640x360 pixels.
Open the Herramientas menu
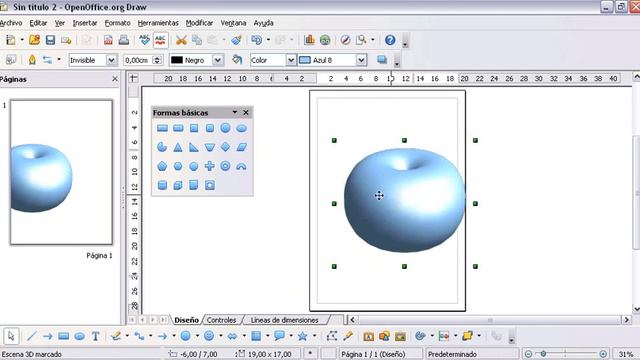(158, 23)
